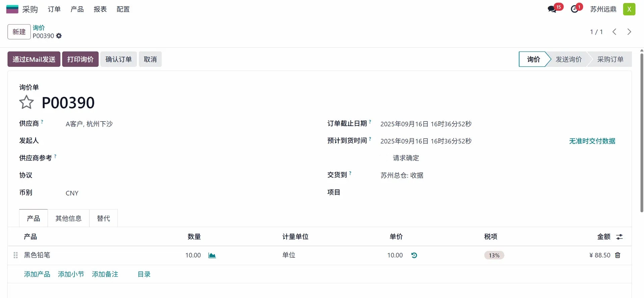Screen dimensions: 644x298
Task: Click the forecast chart icon beside quantity
Action: coord(212,255)
